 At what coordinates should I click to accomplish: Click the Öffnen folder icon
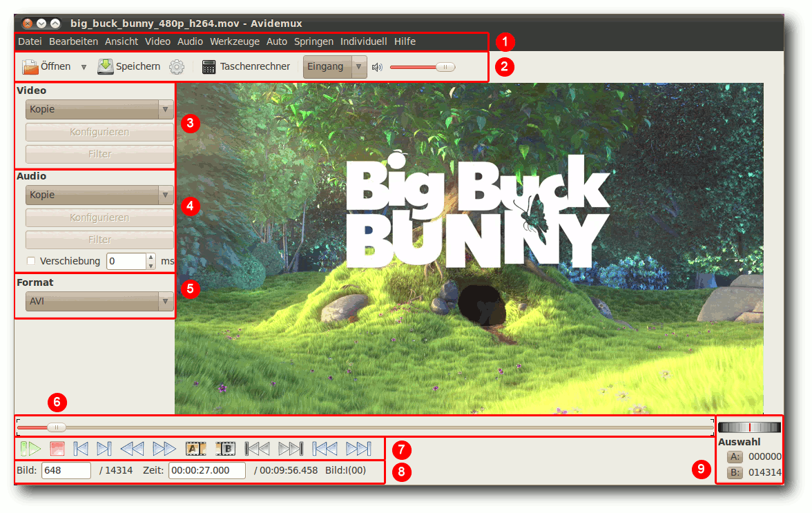pyautogui.click(x=30, y=67)
